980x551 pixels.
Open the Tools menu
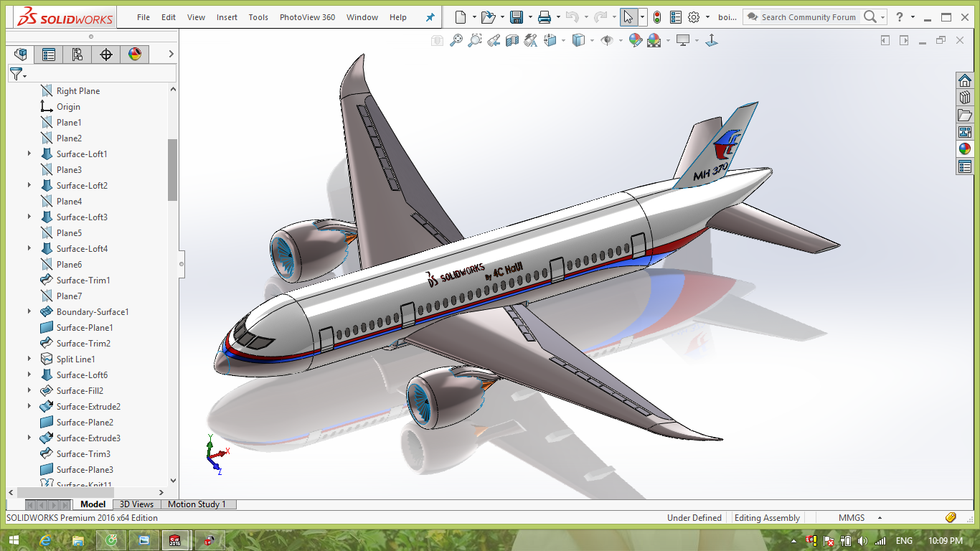pos(258,17)
